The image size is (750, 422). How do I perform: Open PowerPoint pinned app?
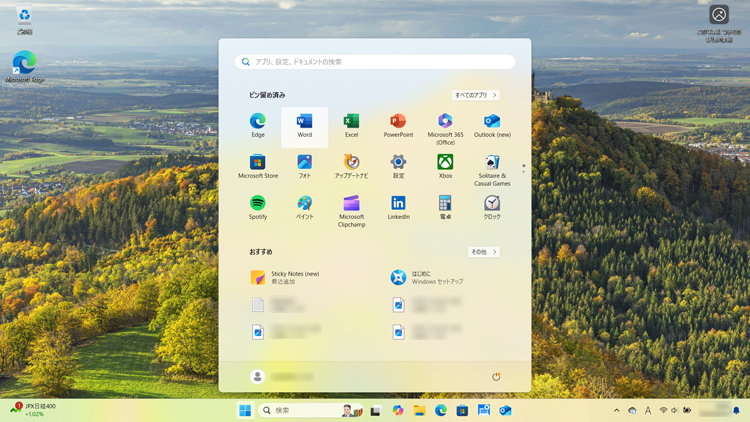click(398, 124)
